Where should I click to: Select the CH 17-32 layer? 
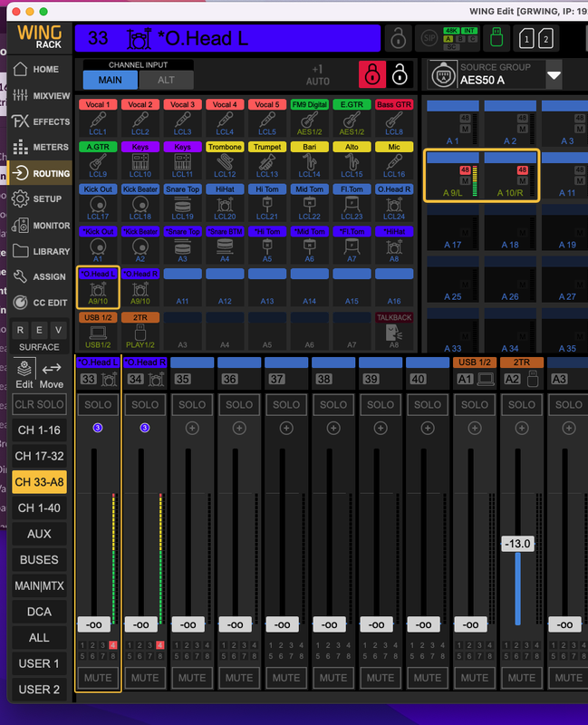(x=39, y=457)
